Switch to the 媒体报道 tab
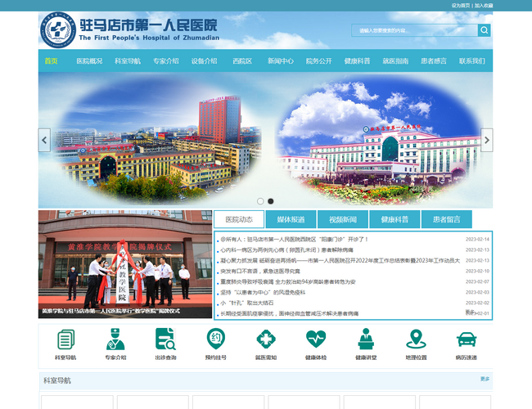The image size is (532, 409). pos(291,219)
